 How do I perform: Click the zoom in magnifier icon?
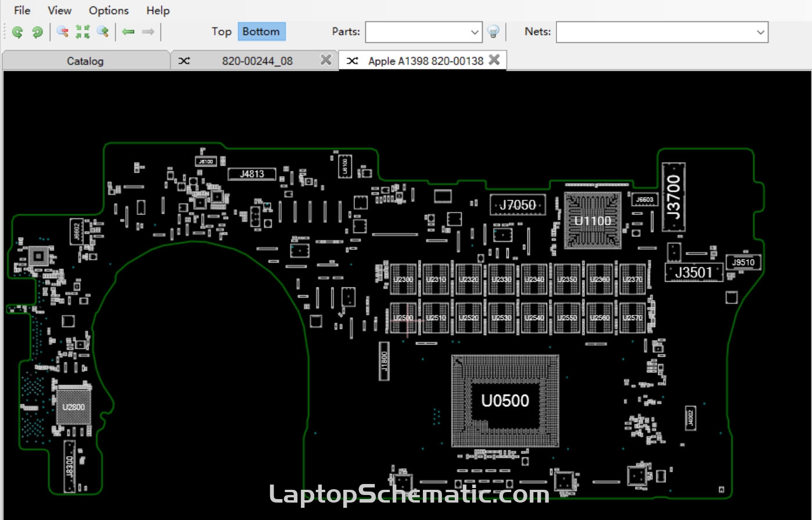click(103, 32)
